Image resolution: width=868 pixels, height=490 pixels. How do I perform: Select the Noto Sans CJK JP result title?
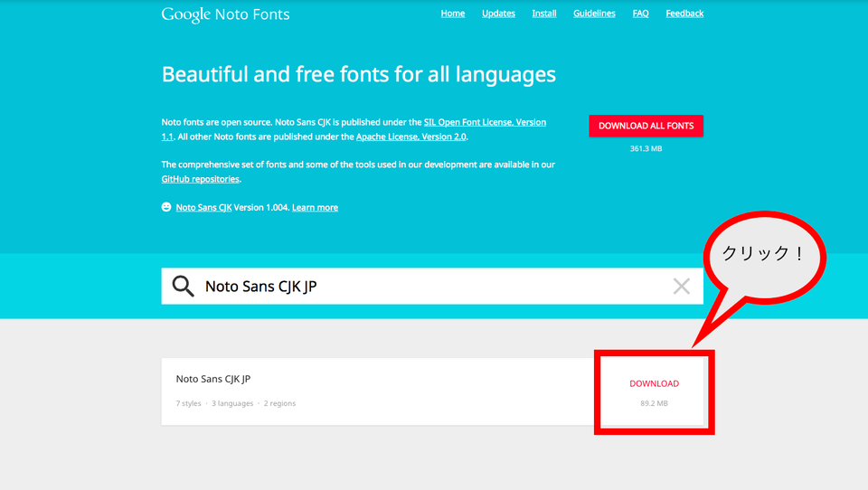(x=213, y=379)
